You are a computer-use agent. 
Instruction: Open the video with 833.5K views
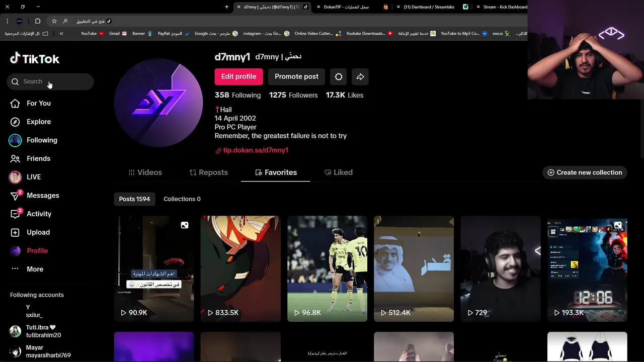pos(240,269)
